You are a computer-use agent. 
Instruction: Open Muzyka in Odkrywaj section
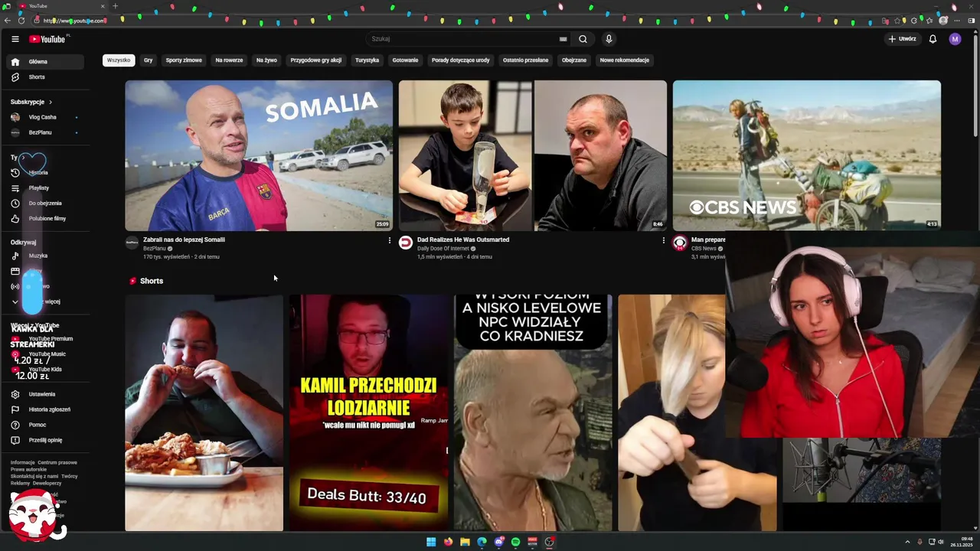pos(46,256)
